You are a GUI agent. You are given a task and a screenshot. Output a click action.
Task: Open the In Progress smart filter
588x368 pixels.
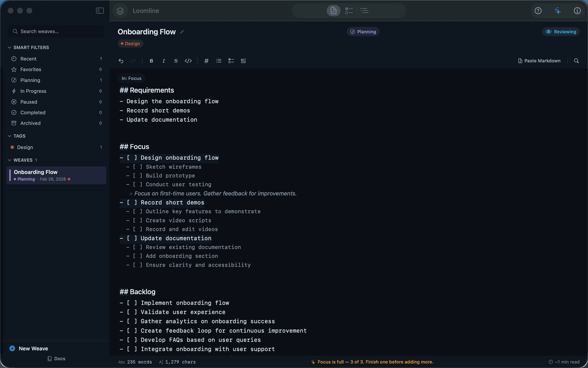coord(33,91)
